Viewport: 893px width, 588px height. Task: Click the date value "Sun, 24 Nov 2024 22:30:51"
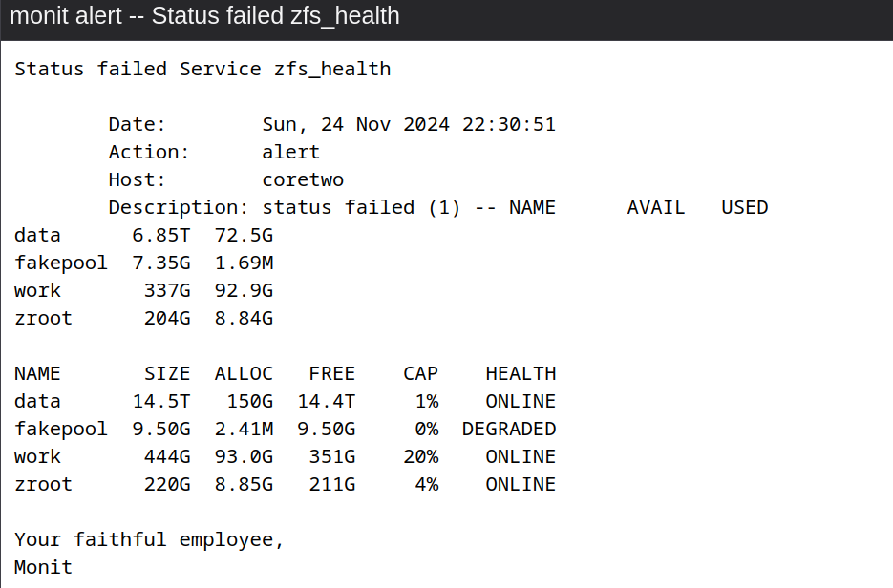coord(409,124)
